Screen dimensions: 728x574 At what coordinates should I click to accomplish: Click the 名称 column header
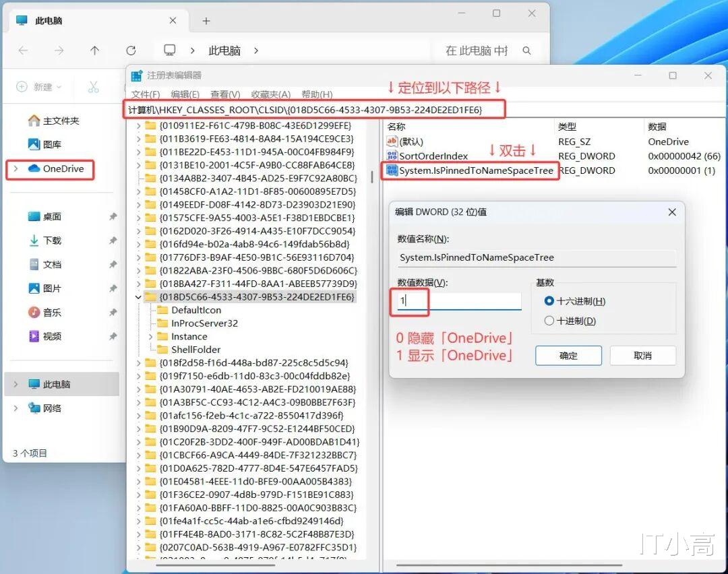coord(396,127)
